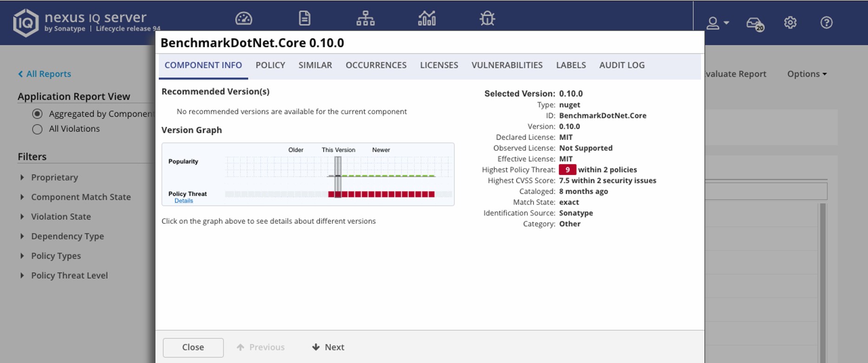The height and width of the screenshot is (363, 868).
Task: Click the dialog title BenchmarkDotNet.Core 0.10.0
Action: [252, 43]
